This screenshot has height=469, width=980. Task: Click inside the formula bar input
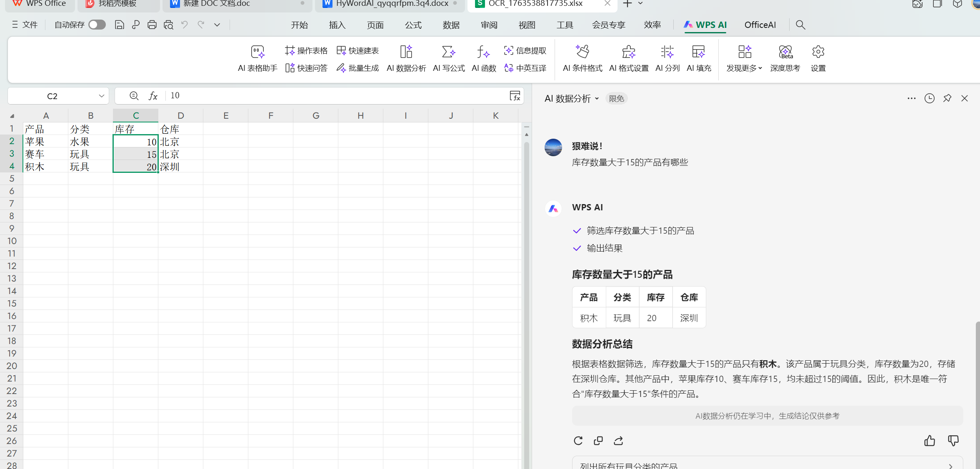point(333,96)
